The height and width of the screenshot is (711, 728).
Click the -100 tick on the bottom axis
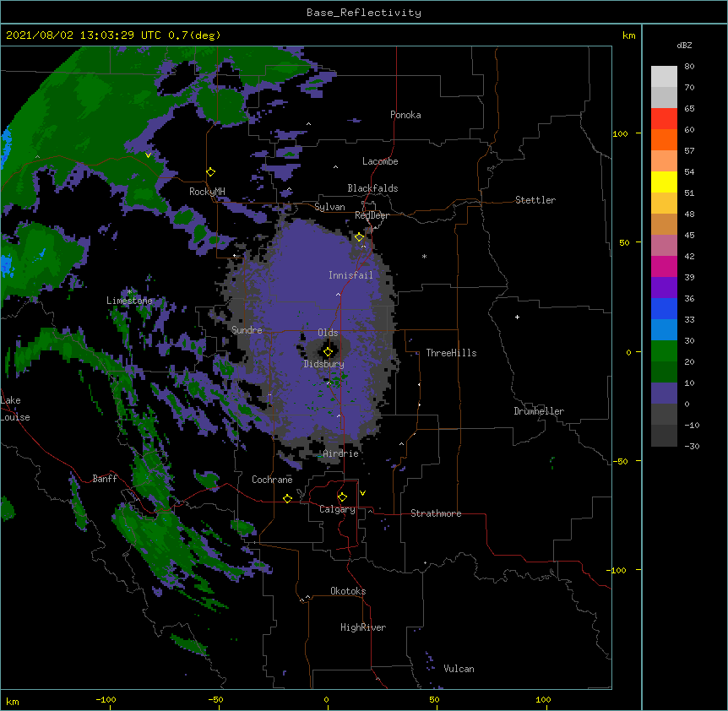[106, 700]
